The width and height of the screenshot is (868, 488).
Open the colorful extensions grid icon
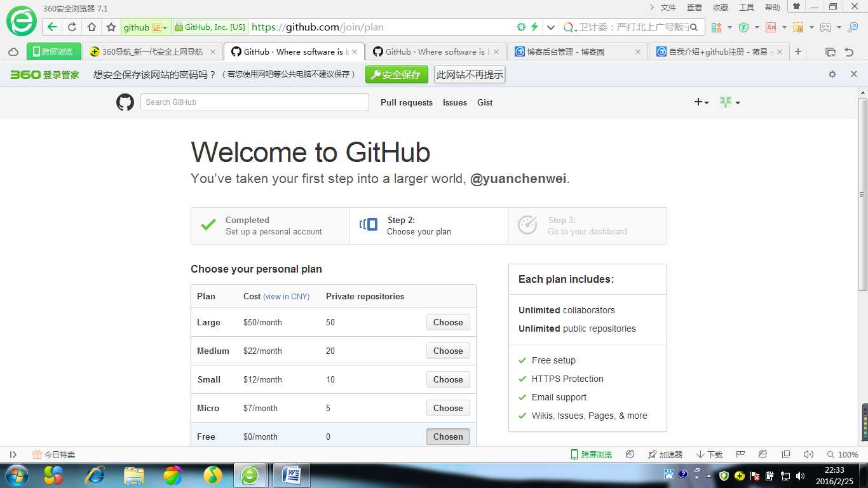pyautogui.click(x=717, y=27)
